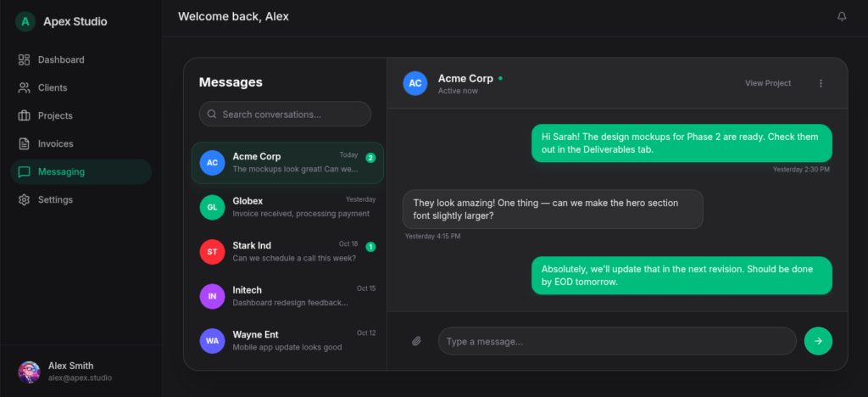Click the View Project link
This screenshot has width=868, height=397.
point(768,83)
